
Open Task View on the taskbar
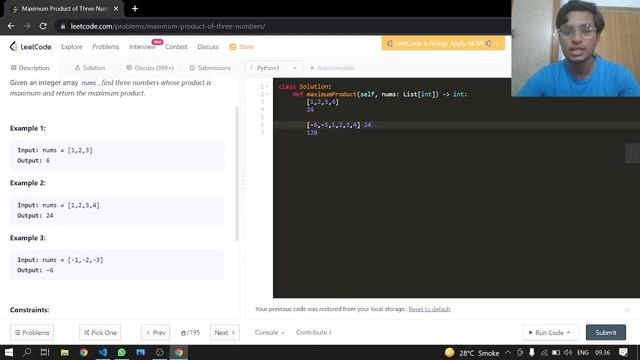click(45, 352)
